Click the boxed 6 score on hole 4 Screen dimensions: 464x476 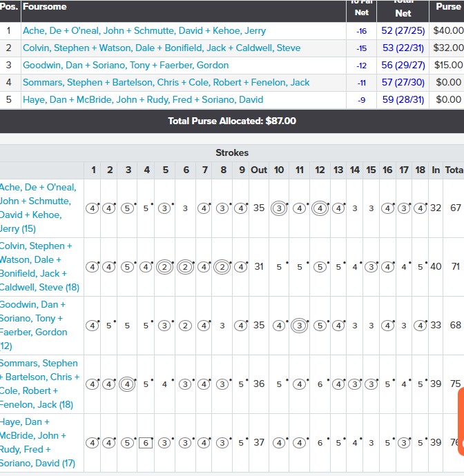point(146,443)
